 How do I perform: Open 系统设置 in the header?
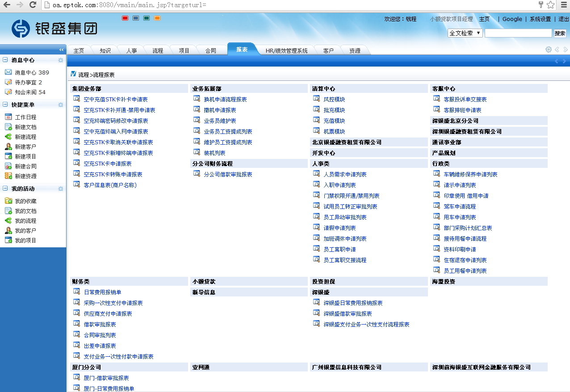pos(540,19)
